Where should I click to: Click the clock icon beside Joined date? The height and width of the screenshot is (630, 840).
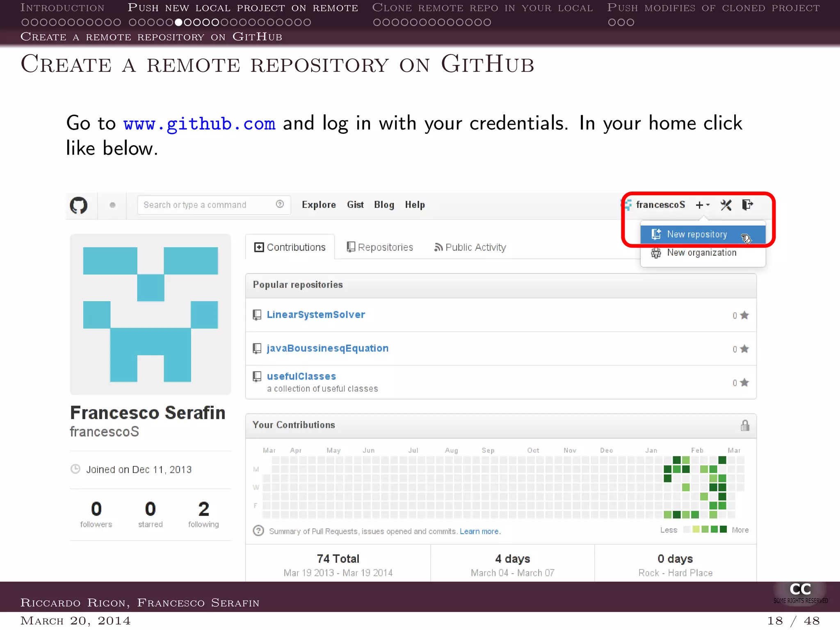coord(75,469)
